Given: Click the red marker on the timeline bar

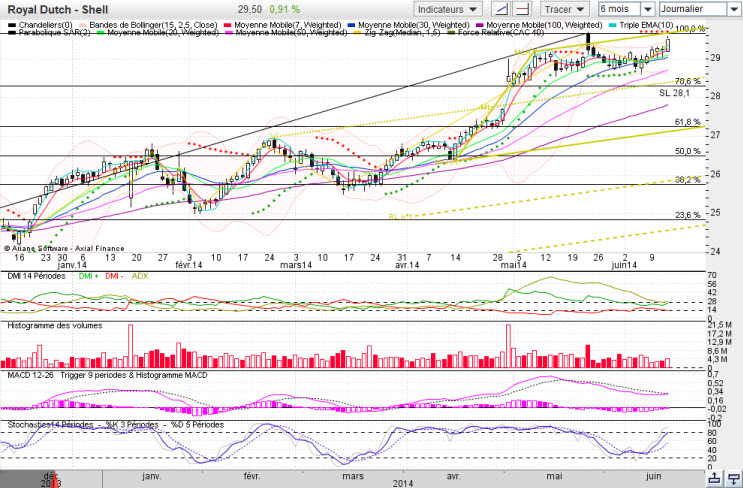Looking at the screenshot, I should [x=56, y=478].
